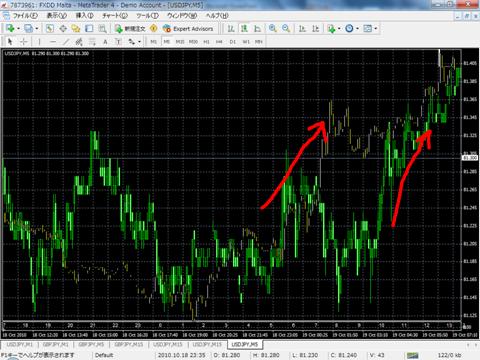
Task: Select the horizontal line drawing tool
Action: tap(53, 42)
